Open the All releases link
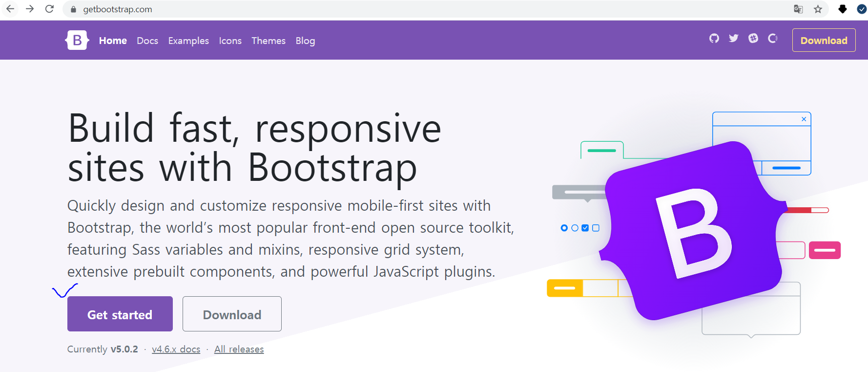The width and height of the screenshot is (868, 372). point(239,349)
